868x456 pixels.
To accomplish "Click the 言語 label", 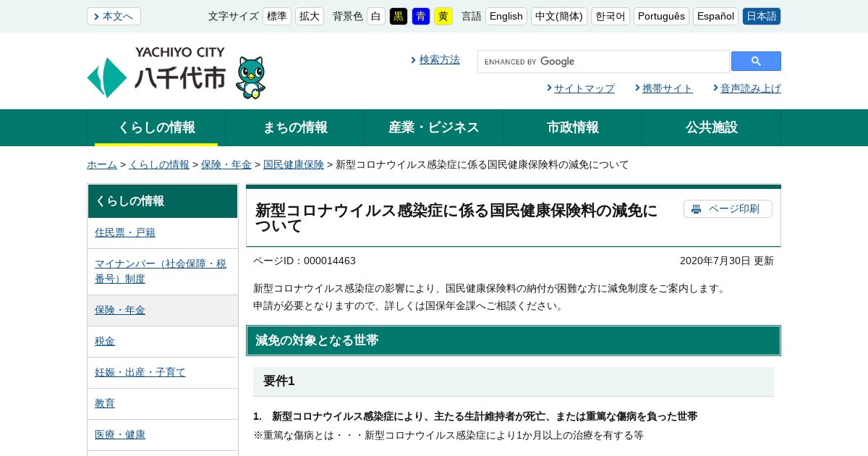I will click(x=472, y=16).
